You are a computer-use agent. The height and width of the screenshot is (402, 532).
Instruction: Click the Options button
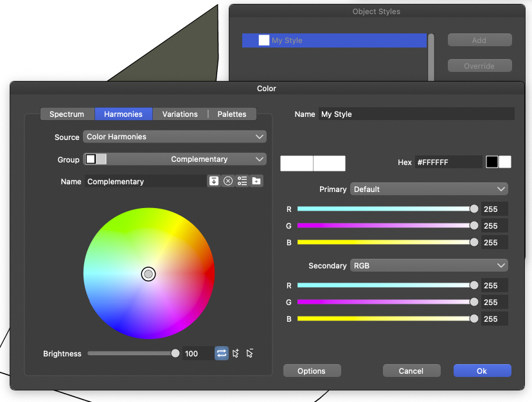(x=312, y=371)
